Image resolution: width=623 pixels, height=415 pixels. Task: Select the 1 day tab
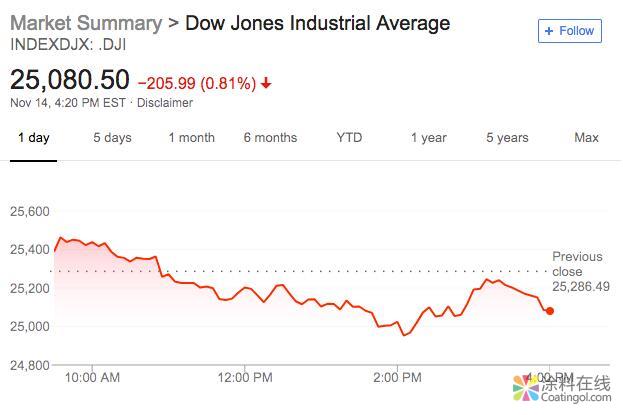[x=33, y=138]
